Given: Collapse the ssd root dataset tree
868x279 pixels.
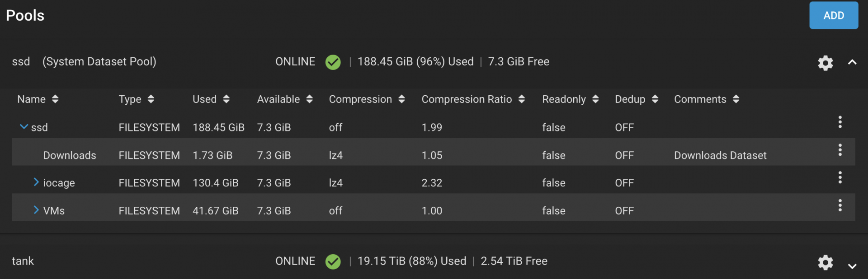Looking at the screenshot, I should [x=24, y=127].
